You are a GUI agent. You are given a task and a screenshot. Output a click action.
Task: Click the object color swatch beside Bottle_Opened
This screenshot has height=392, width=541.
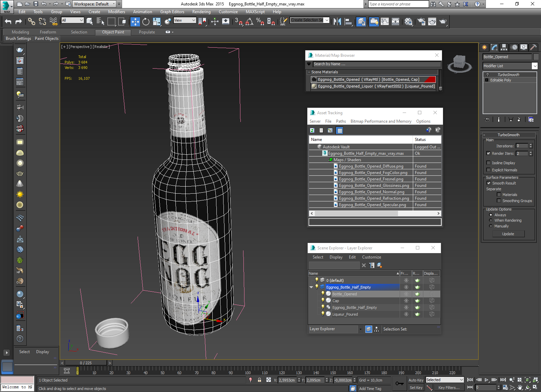pyautogui.click(x=536, y=57)
